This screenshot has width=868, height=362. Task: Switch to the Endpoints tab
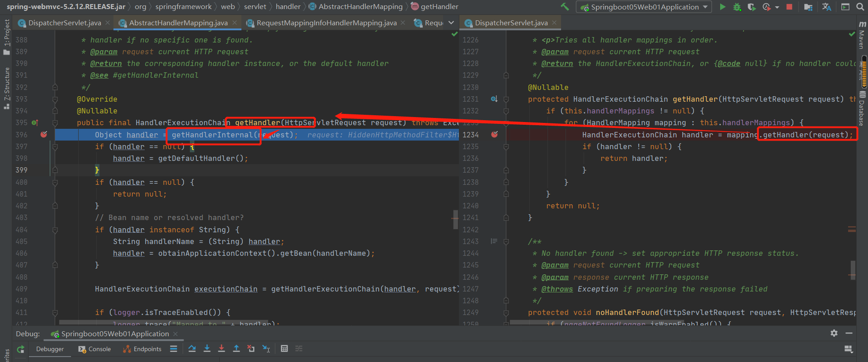pyautogui.click(x=142, y=349)
